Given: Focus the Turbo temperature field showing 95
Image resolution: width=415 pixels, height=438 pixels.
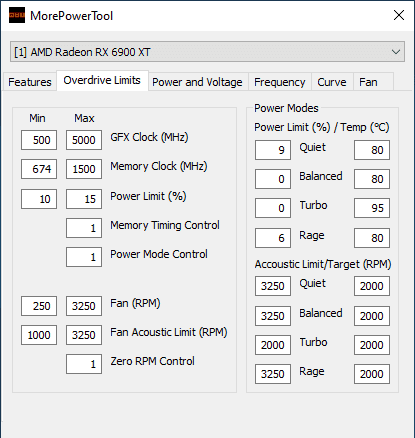Looking at the screenshot, I should coord(372,208).
